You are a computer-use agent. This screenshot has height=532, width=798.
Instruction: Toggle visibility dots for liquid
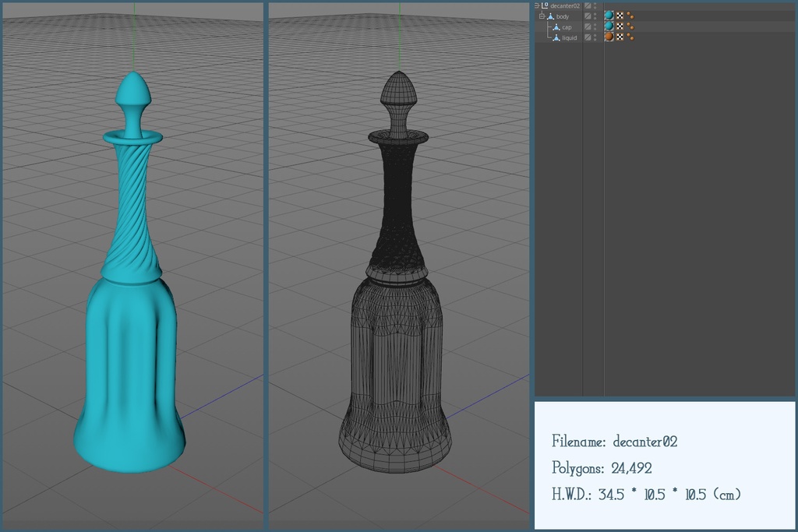pos(595,37)
